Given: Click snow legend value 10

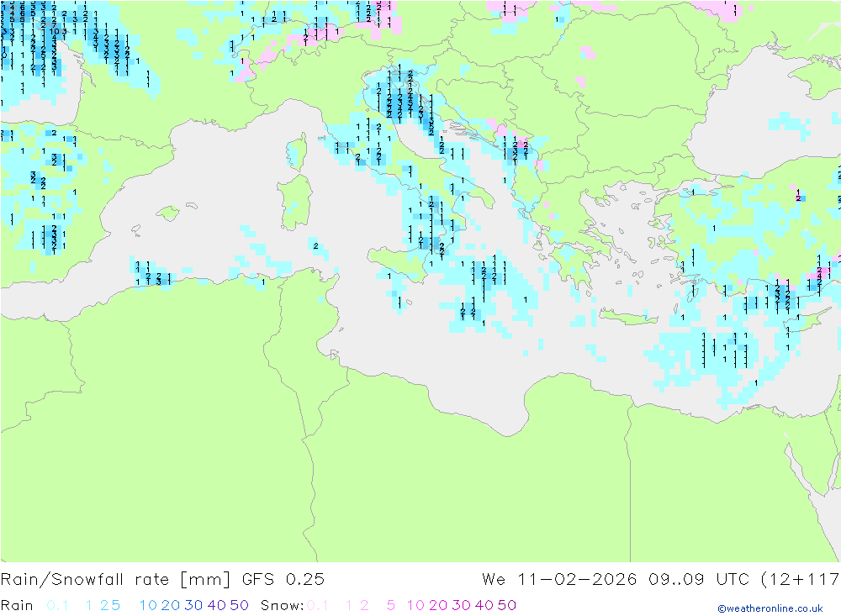Looking at the screenshot, I should [415, 605].
